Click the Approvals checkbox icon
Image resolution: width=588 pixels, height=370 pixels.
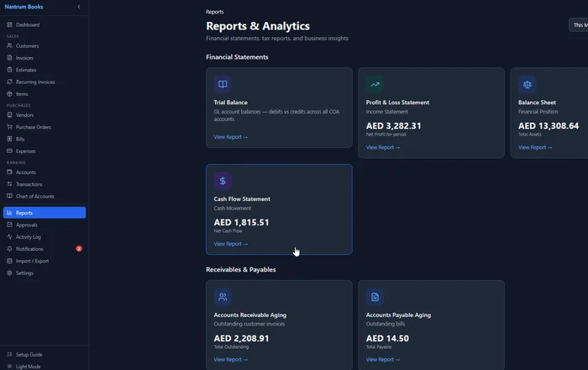pyautogui.click(x=9, y=225)
